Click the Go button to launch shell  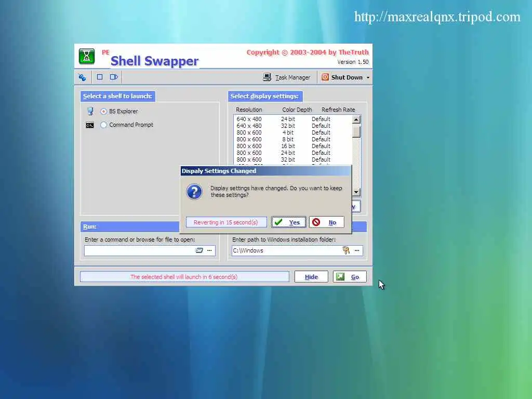(350, 277)
